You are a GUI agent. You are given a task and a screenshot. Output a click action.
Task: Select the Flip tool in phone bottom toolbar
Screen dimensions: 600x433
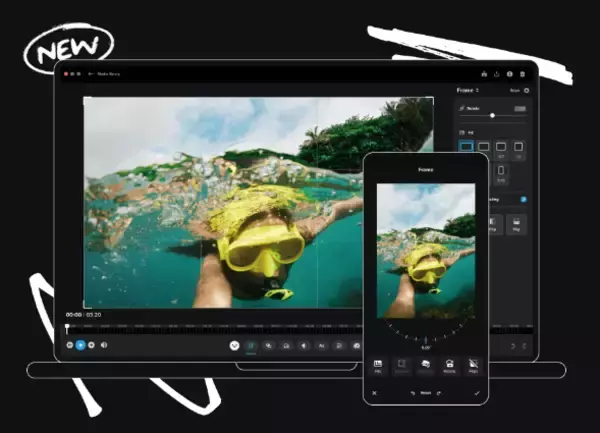(x=473, y=366)
